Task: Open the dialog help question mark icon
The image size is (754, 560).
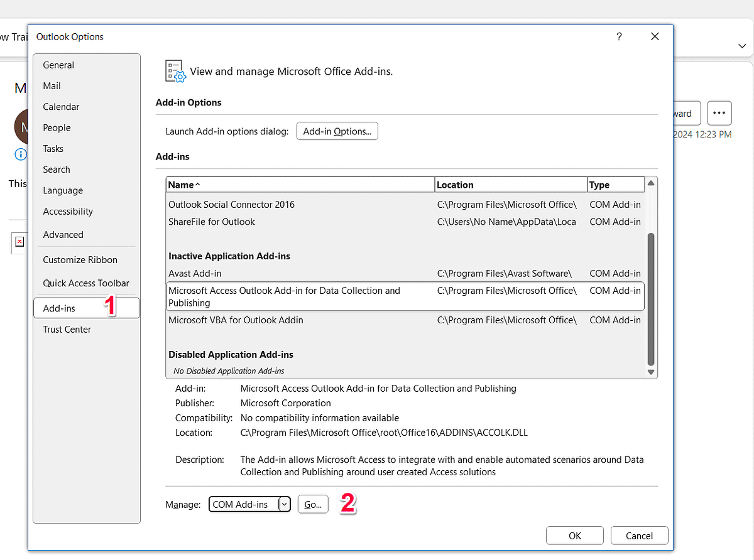Action: pyautogui.click(x=619, y=37)
